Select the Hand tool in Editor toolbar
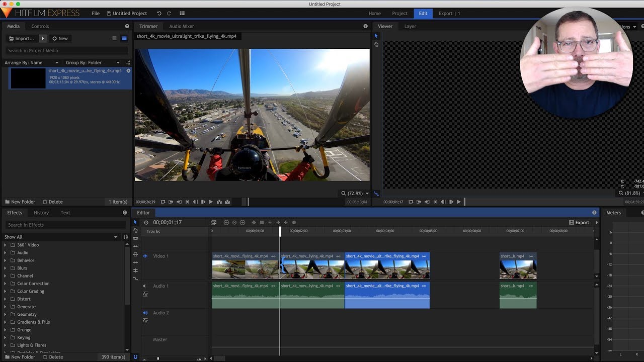 click(135, 230)
